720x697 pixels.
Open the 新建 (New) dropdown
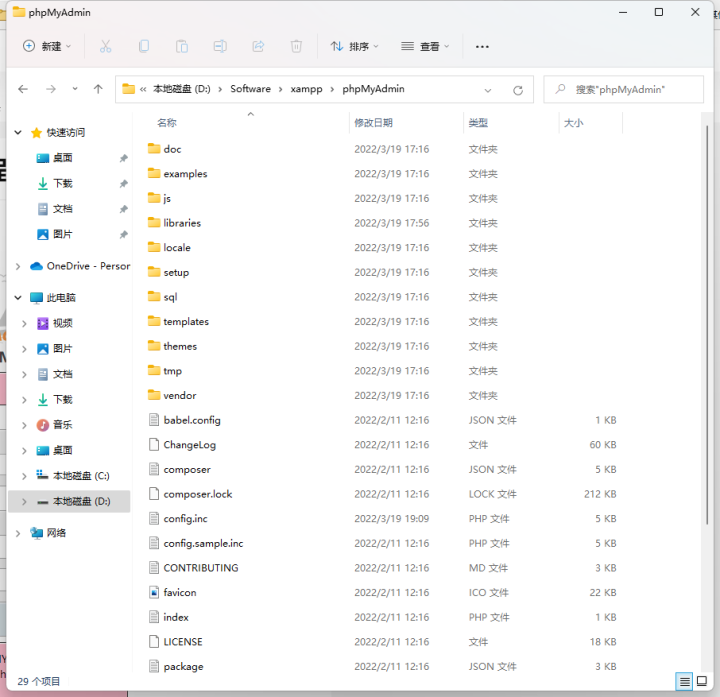tap(47, 46)
